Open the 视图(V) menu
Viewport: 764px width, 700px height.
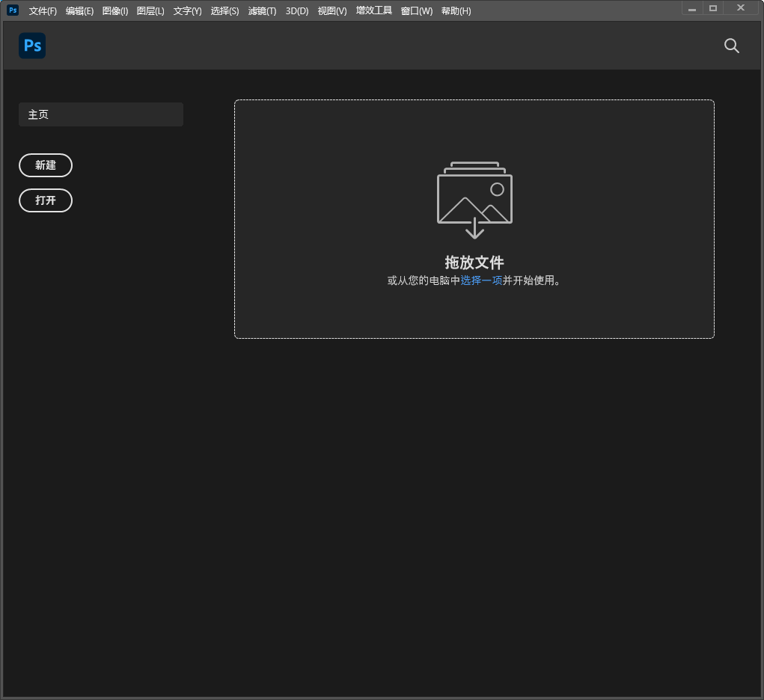click(331, 10)
